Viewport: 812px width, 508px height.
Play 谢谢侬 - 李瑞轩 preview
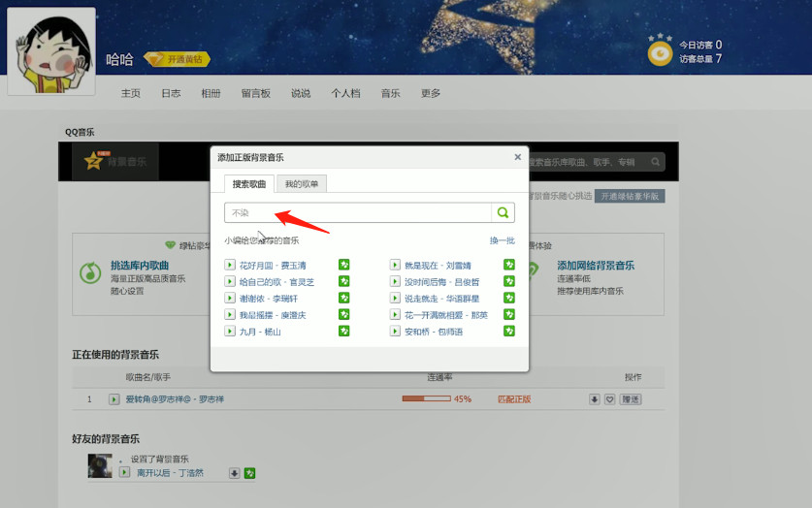pos(230,298)
